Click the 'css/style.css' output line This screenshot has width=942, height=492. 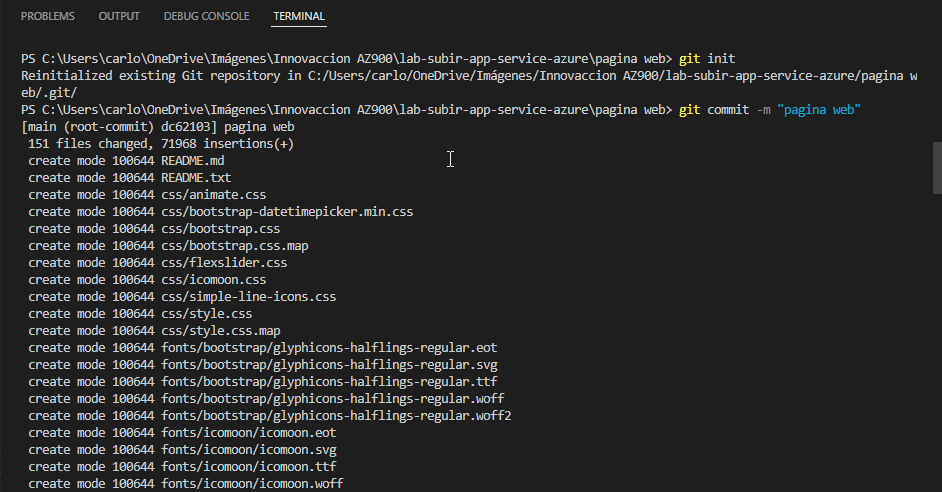point(140,314)
